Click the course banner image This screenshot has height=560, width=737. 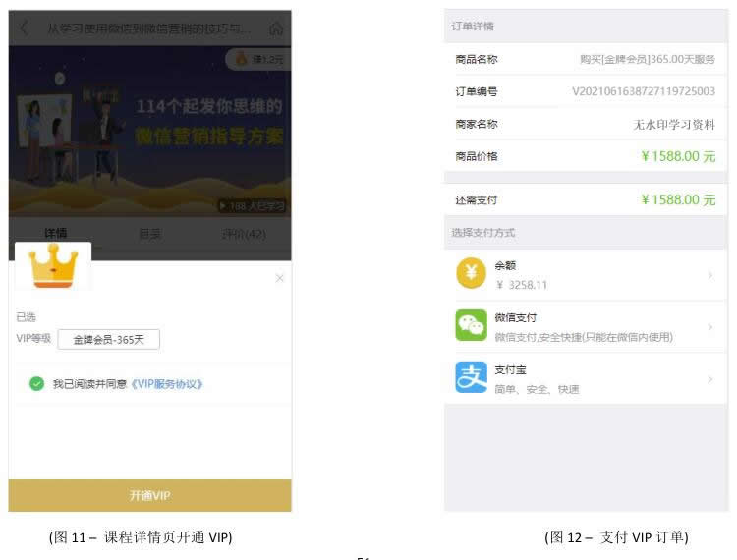click(150, 131)
